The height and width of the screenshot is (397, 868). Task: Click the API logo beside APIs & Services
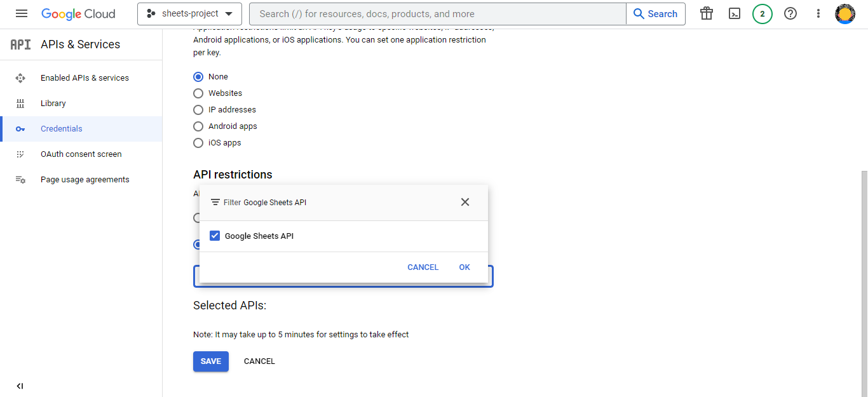pyautogui.click(x=20, y=44)
